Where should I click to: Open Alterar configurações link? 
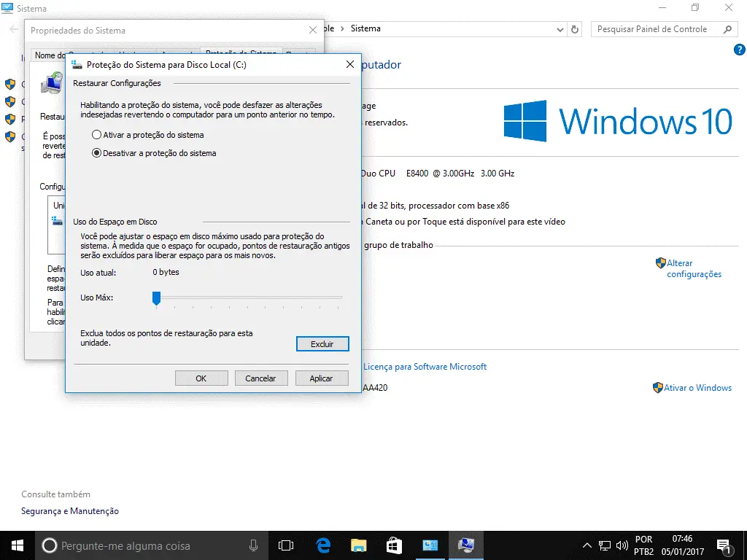[694, 268]
